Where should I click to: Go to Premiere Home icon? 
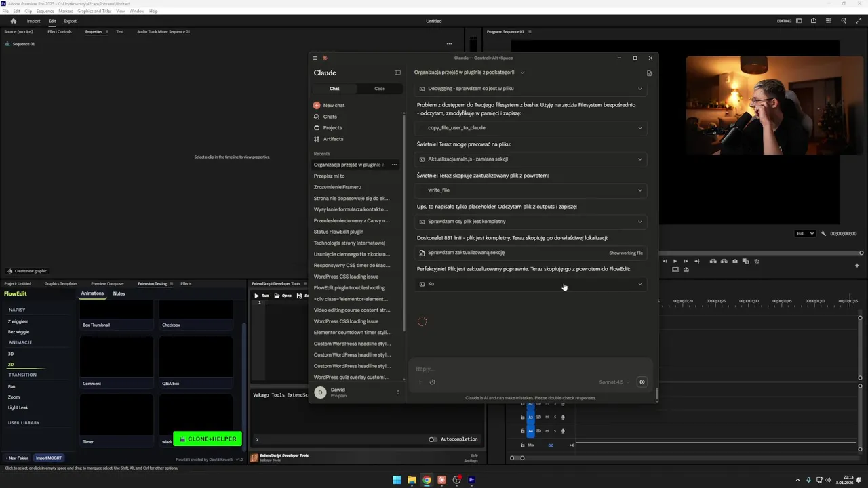tap(13, 21)
